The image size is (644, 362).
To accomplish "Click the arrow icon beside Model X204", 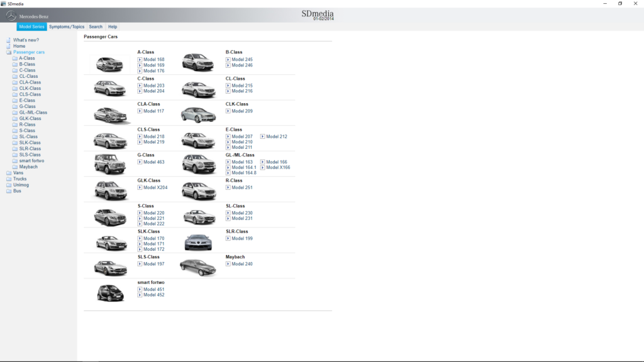I will point(140,187).
